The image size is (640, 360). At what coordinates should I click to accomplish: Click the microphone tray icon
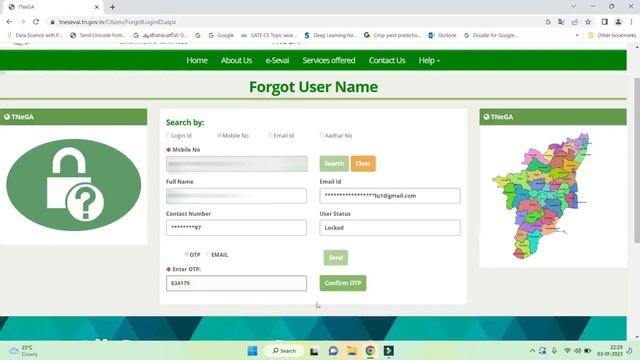[x=554, y=351]
